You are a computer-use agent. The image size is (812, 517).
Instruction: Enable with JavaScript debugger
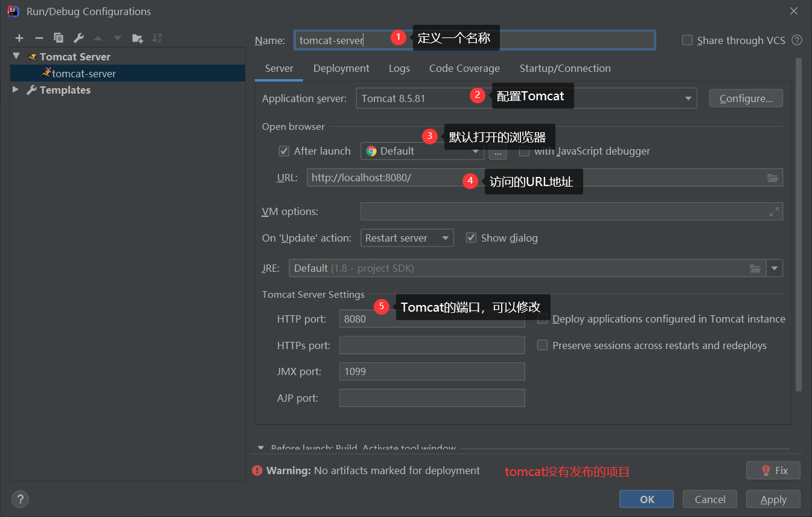pyautogui.click(x=524, y=151)
